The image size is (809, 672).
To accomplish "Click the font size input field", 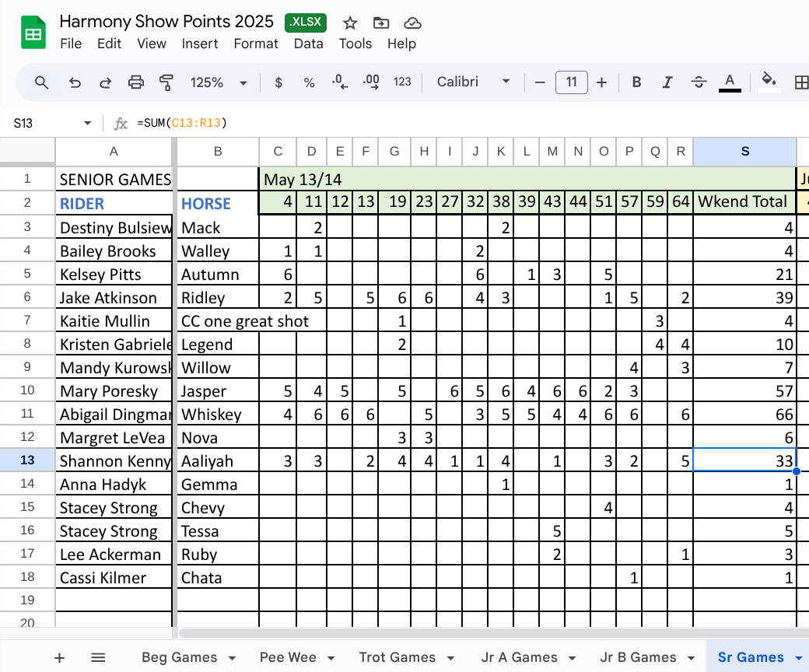I will [x=571, y=82].
